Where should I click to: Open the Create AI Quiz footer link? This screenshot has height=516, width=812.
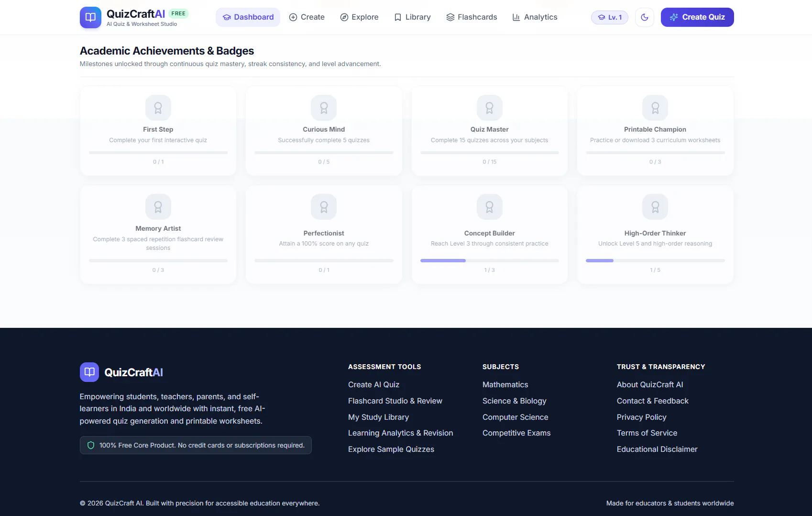[x=373, y=384]
